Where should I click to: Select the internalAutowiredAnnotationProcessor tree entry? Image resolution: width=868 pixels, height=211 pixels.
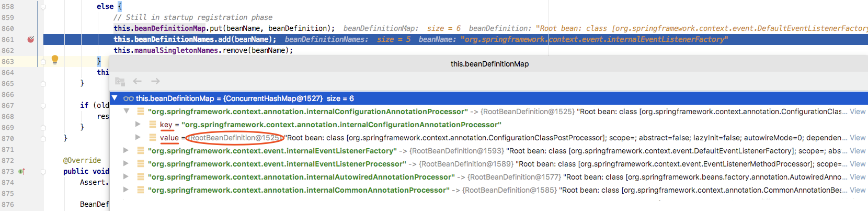[x=303, y=177]
